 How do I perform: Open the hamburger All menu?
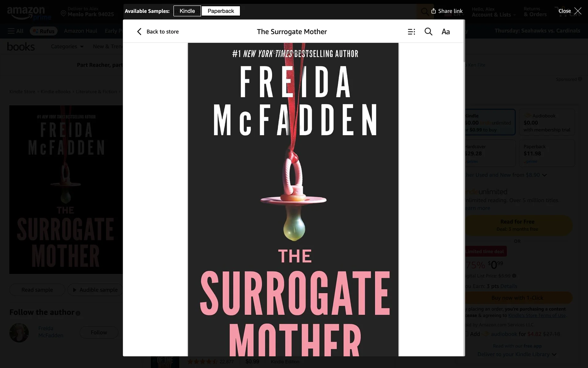pyautogui.click(x=16, y=31)
